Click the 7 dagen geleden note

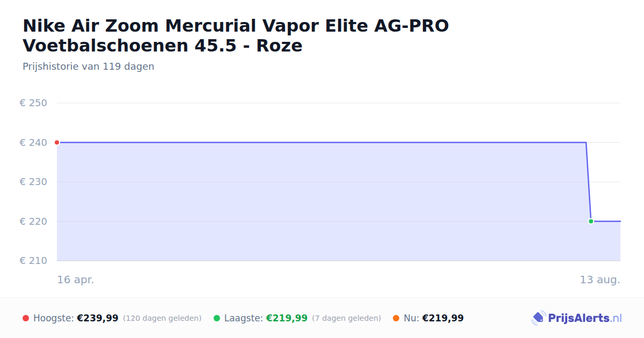[x=347, y=318]
